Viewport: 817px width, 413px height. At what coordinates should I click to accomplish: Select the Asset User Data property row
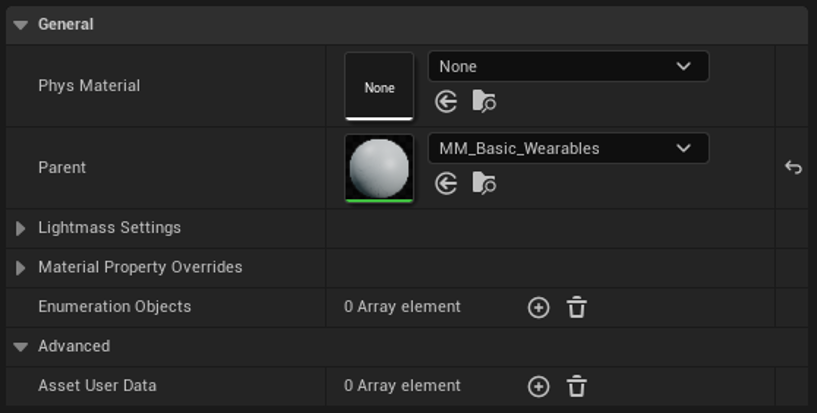coord(406,386)
